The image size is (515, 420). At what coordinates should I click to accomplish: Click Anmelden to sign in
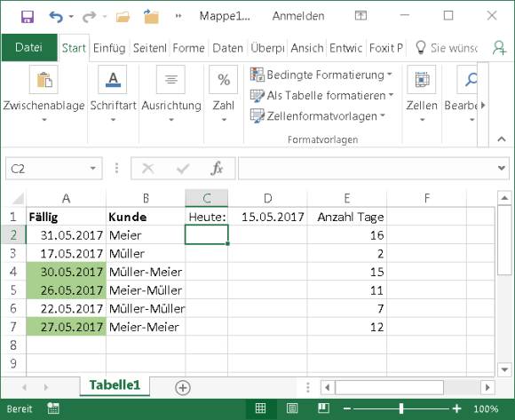[298, 16]
